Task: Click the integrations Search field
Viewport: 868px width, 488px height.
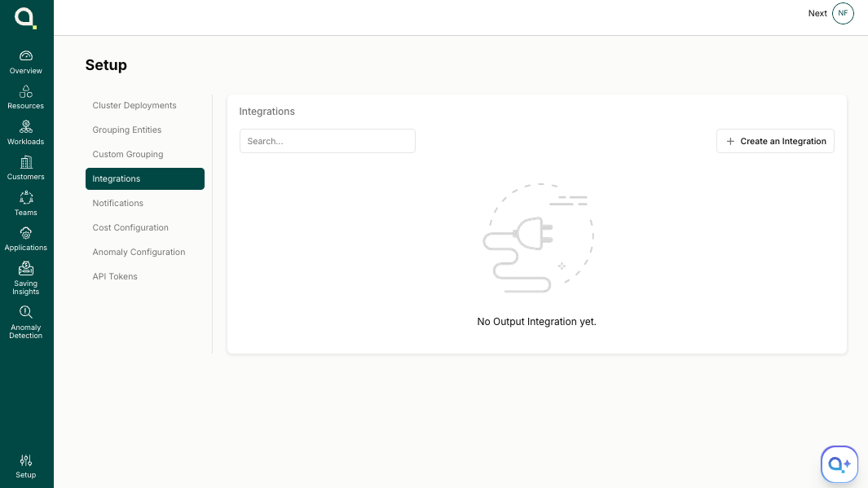Action: [x=327, y=141]
